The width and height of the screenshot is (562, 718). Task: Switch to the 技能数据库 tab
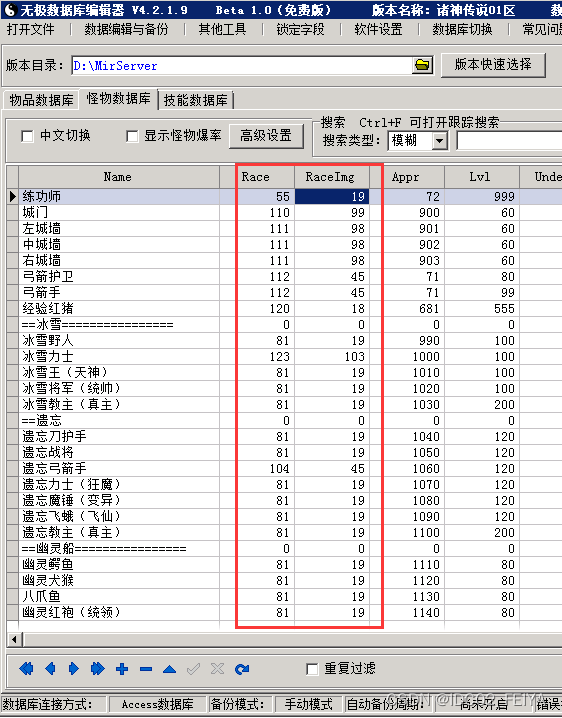pyautogui.click(x=196, y=100)
